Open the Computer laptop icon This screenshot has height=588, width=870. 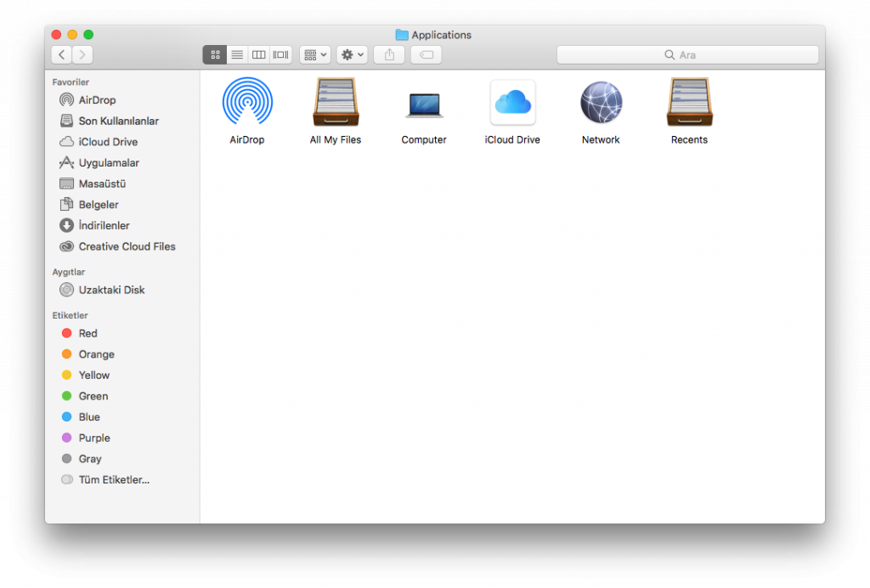click(x=424, y=105)
